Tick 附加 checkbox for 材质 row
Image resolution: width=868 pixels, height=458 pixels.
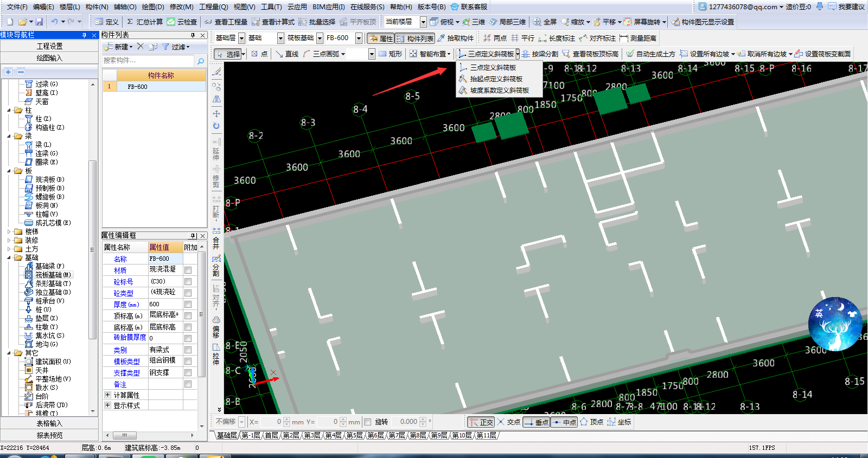[x=188, y=270]
